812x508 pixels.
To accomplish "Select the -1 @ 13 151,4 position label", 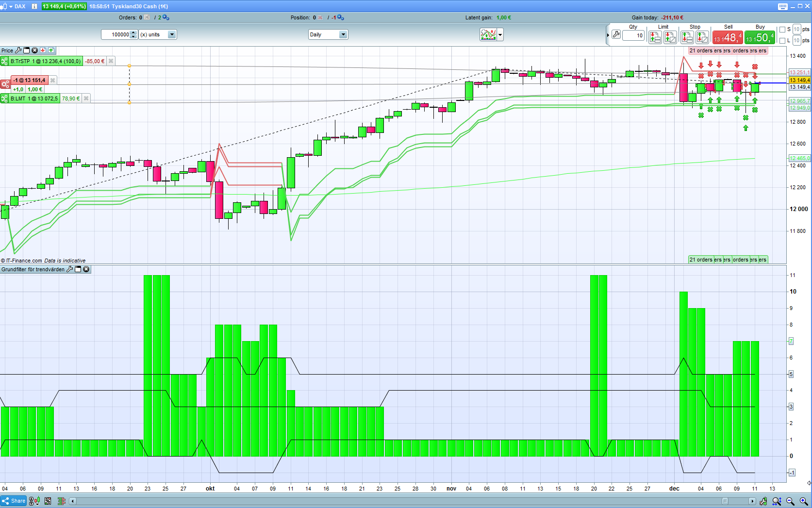I will [29, 81].
